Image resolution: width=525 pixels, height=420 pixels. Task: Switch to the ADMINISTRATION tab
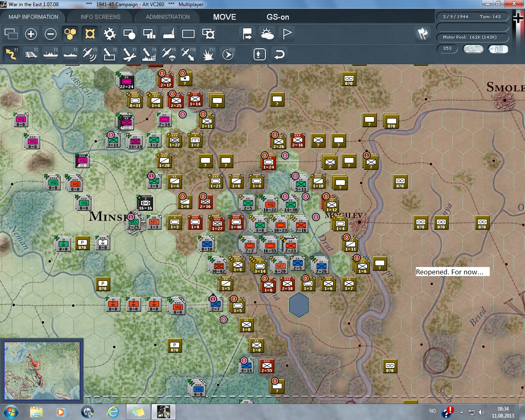(x=168, y=17)
